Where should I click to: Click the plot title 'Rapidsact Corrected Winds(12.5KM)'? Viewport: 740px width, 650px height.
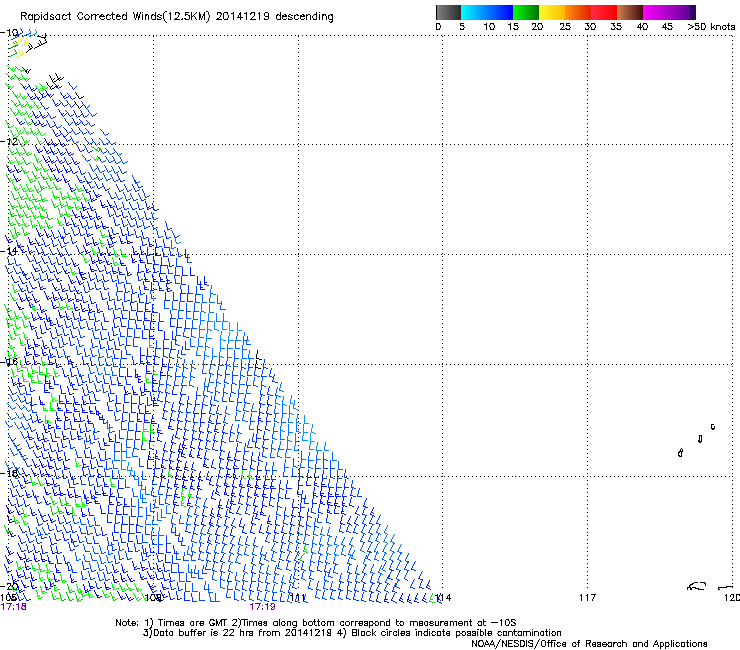pyautogui.click(x=115, y=17)
